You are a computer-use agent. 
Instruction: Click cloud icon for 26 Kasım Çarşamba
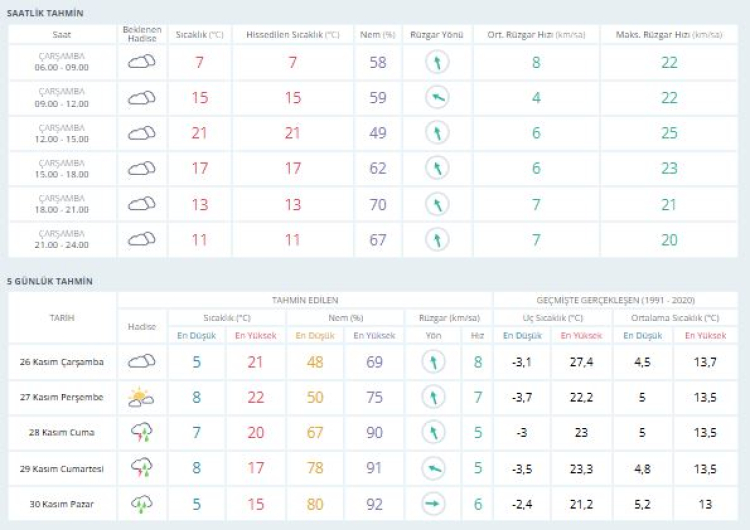coord(141,362)
